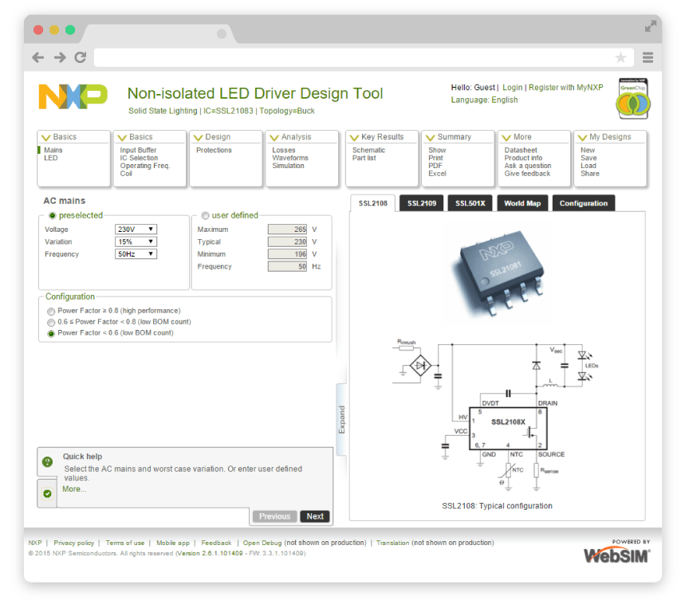Image resolution: width=685 pixels, height=616 pixels.
Task: Choose Power Factor < 0.6 option
Action: click(x=51, y=334)
